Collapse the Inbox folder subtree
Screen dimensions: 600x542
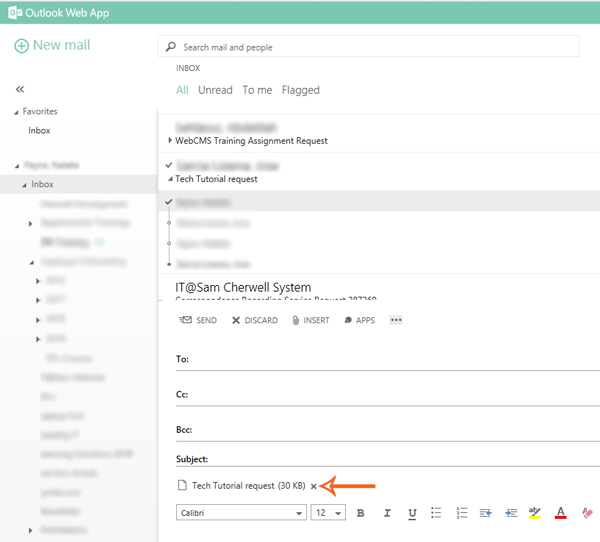[x=24, y=185]
